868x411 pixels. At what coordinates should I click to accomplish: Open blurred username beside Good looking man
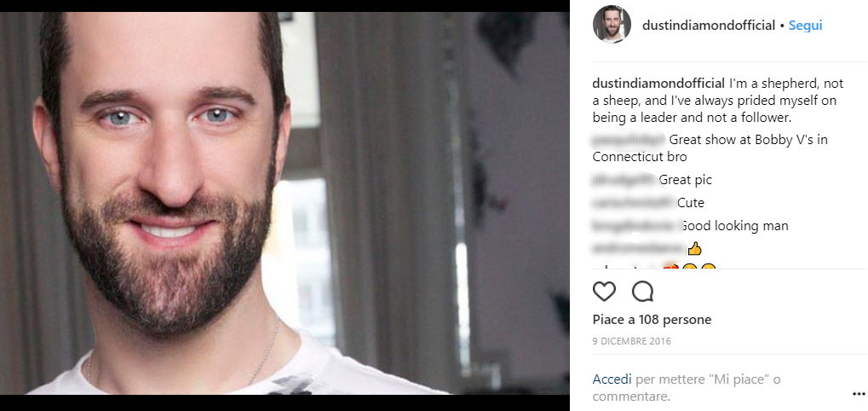tap(635, 226)
